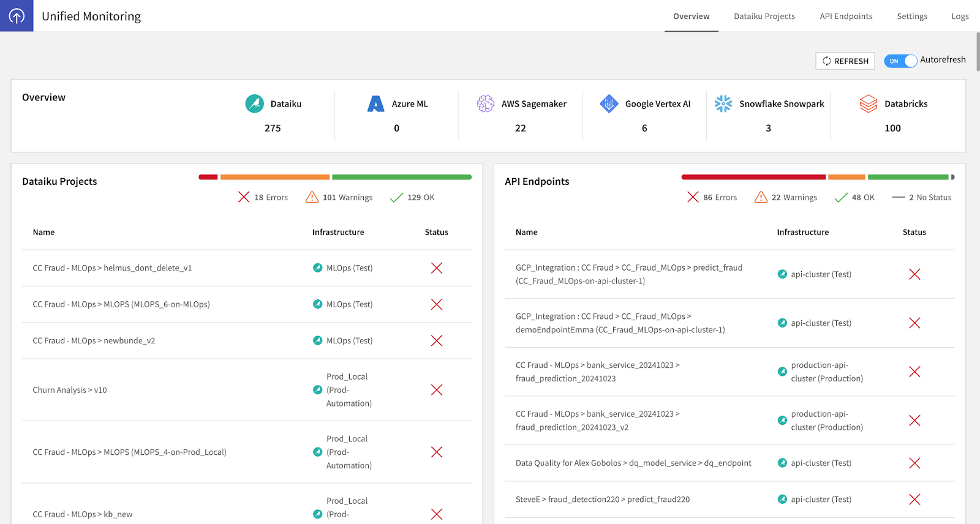980x524 pixels.
Task: Click error status X for Churn Analysis v10
Action: (437, 390)
